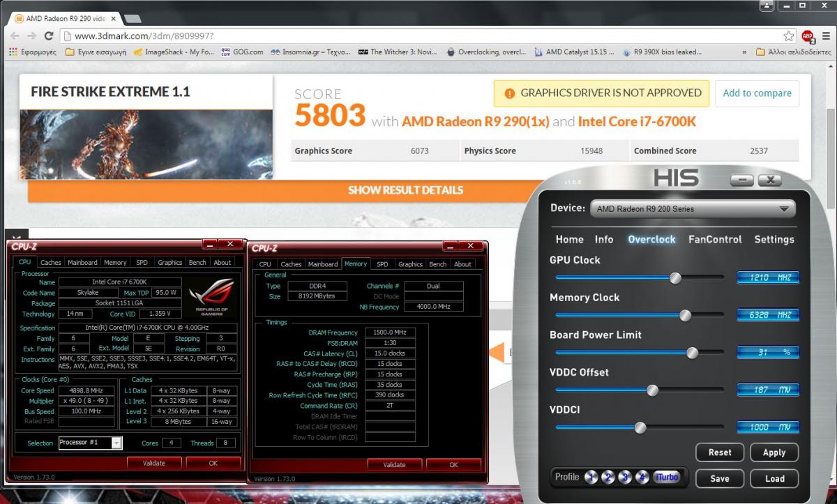Open SPD tab in left CPU-Z window
837x504 pixels.
click(x=142, y=263)
